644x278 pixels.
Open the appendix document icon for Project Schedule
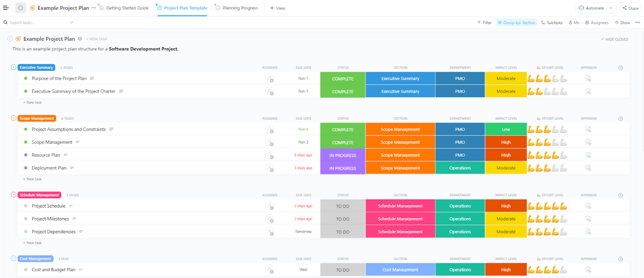588,206
